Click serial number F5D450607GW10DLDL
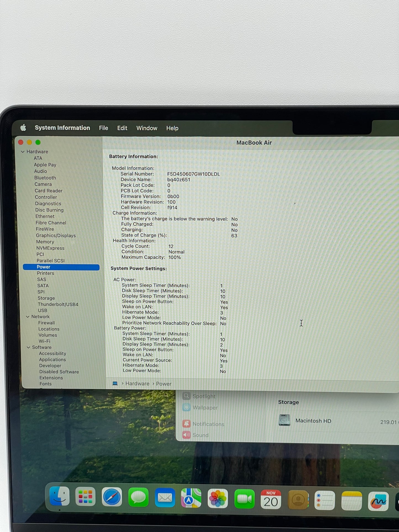 pos(194,174)
